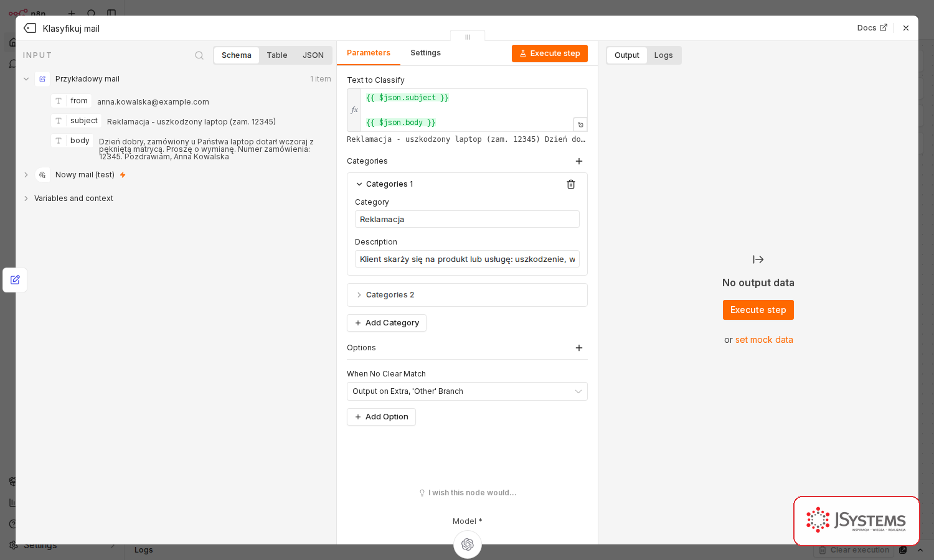This screenshot has height=560, width=934.
Task: Click the drag handle at the top of the panel
Action: [x=468, y=37]
